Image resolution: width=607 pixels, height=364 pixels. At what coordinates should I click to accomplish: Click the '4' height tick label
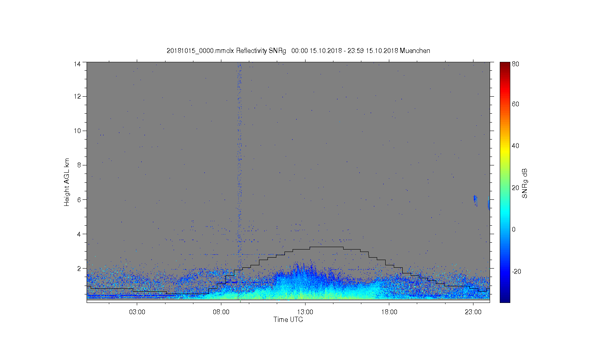(79, 234)
